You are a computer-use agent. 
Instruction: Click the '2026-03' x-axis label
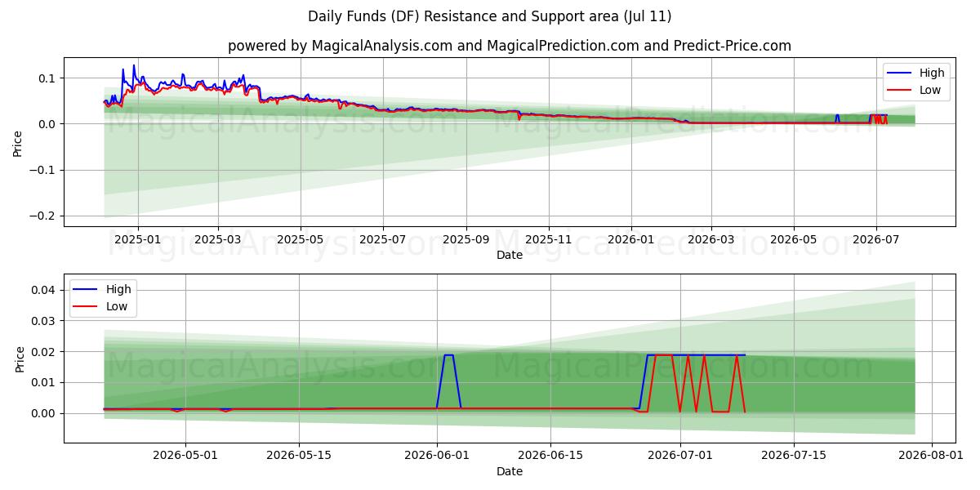[x=711, y=239]
